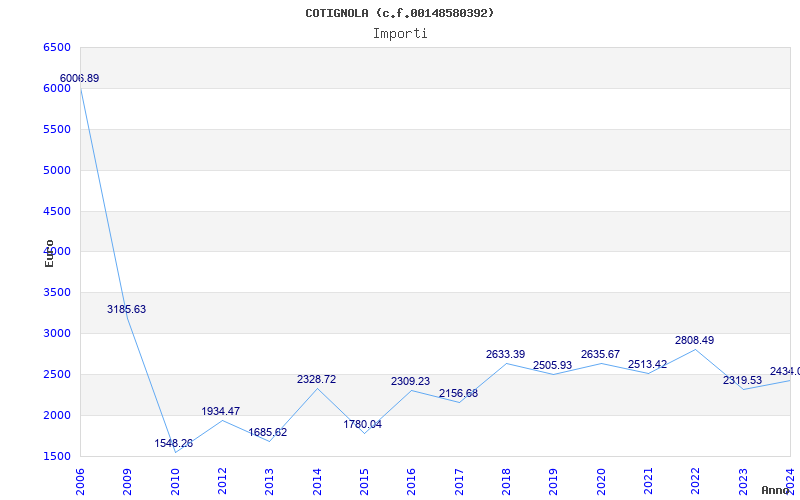Select the 2156.68 data label

458,393
